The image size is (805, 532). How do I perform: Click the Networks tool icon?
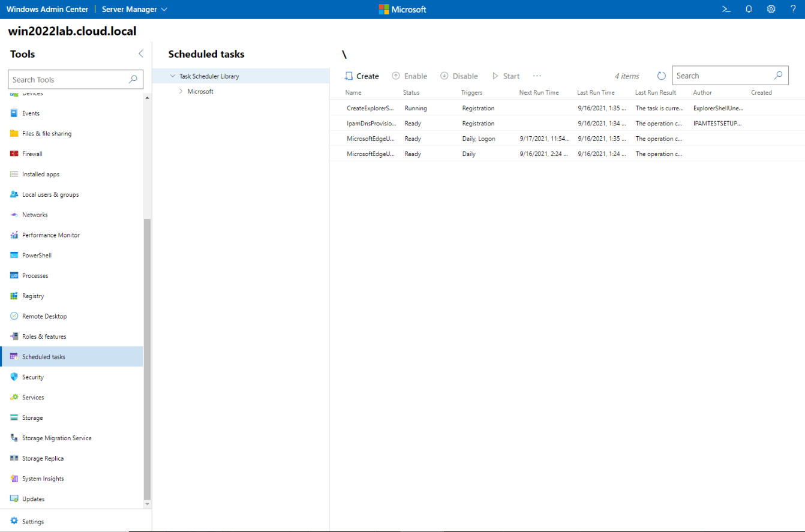click(14, 215)
